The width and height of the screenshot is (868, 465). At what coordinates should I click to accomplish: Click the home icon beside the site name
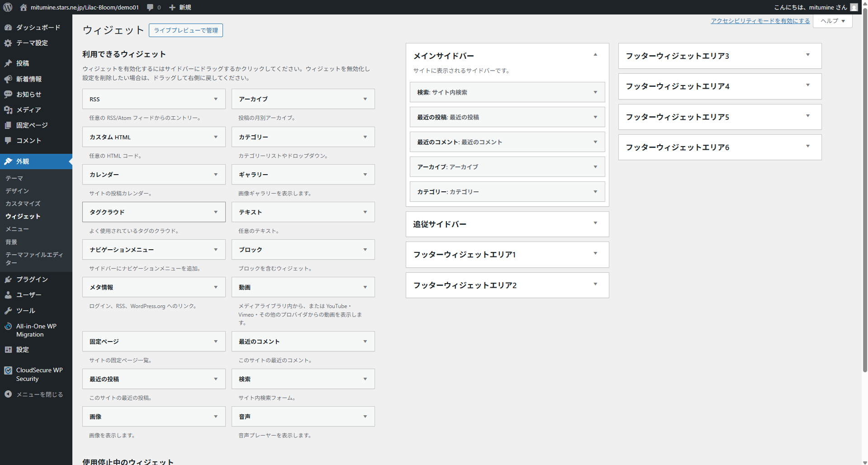(x=24, y=7)
